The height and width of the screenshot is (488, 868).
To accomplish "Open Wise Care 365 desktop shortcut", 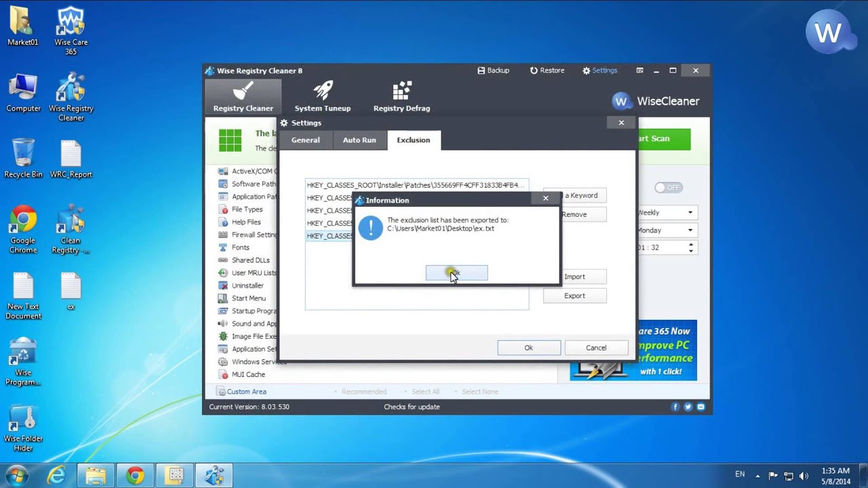I will 71,32.
